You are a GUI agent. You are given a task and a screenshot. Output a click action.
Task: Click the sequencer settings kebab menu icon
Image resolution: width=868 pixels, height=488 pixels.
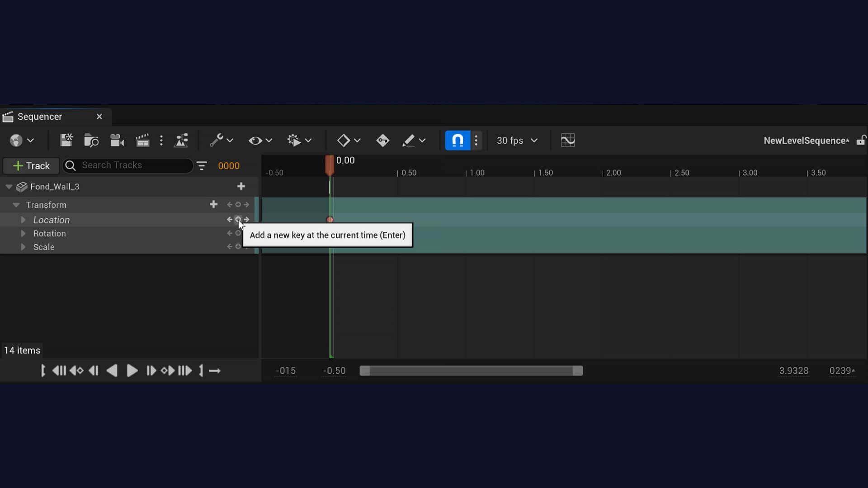point(476,141)
